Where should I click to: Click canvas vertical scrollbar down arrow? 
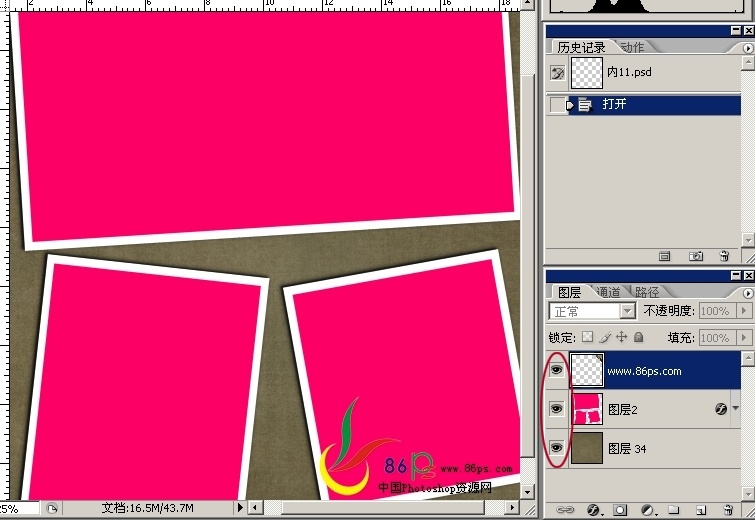pos(528,492)
